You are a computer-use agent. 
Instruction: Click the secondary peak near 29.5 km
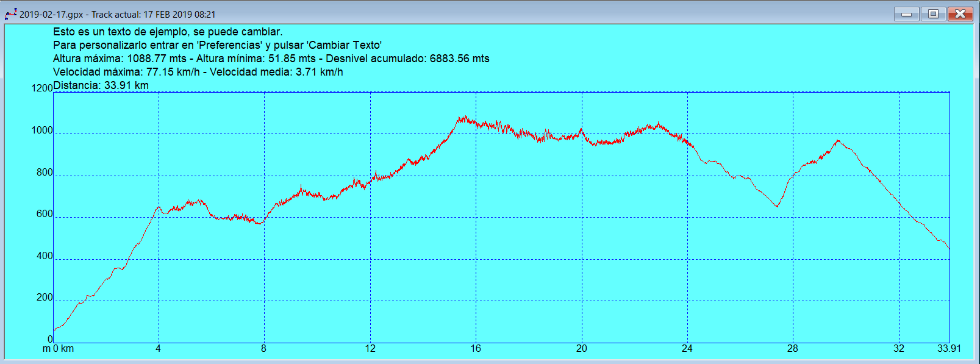[839, 141]
